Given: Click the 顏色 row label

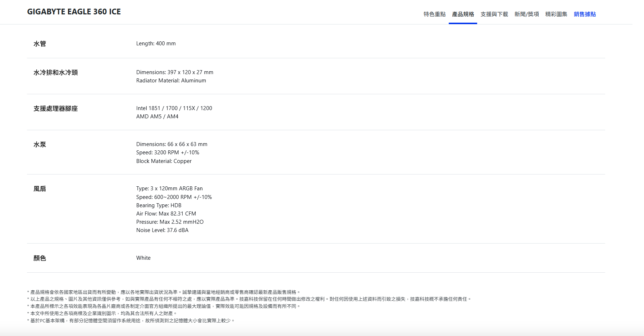Looking at the screenshot, I should click(x=40, y=258).
